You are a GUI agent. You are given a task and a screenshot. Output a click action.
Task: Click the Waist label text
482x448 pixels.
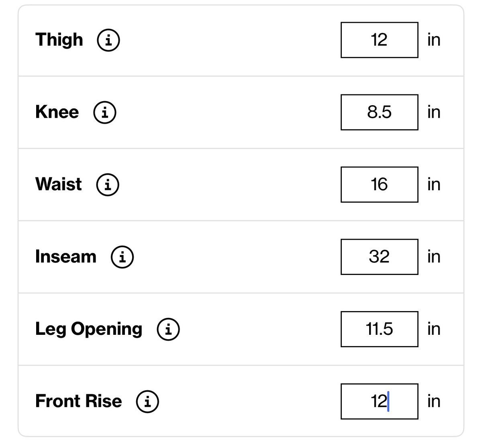coord(59,184)
